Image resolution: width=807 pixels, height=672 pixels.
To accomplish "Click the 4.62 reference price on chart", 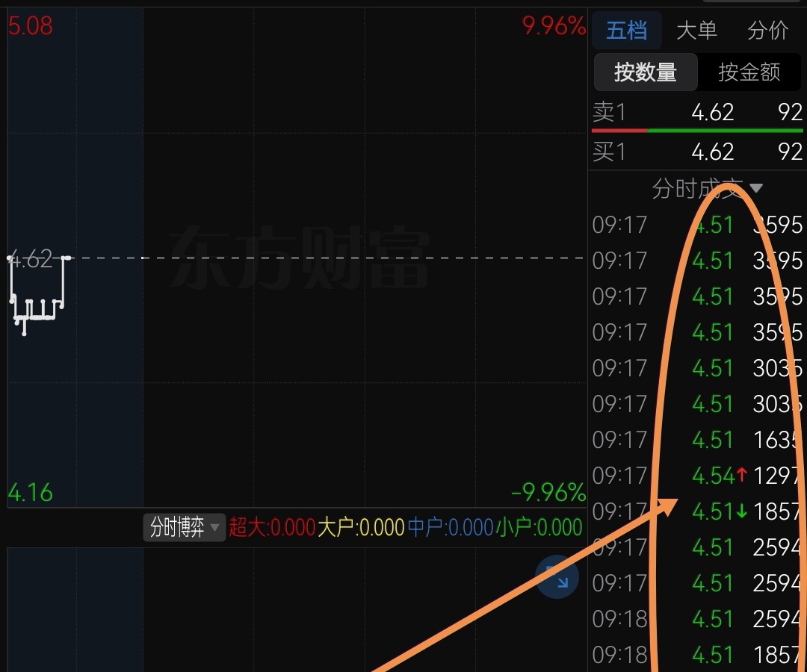I will coord(32,259).
